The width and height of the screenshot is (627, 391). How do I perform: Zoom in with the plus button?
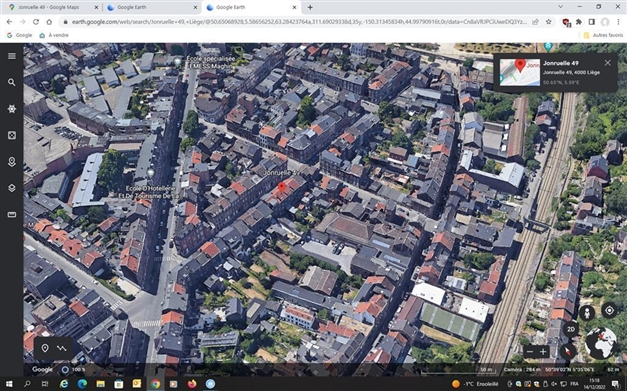pyautogui.click(x=543, y=352)
